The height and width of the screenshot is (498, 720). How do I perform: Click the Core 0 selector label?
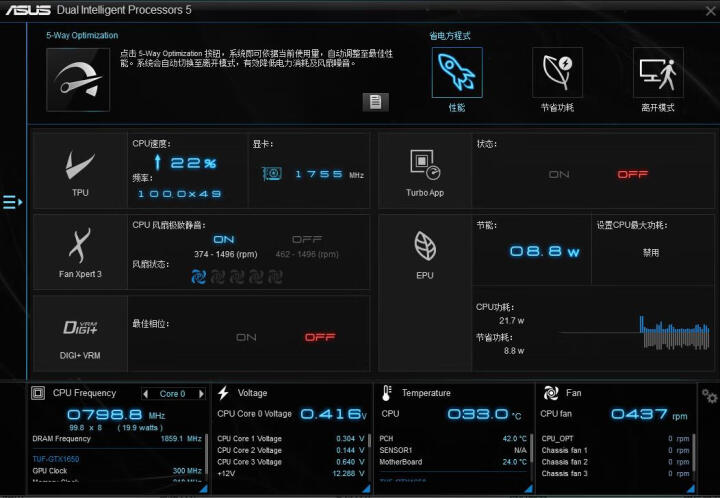(173, 394)
